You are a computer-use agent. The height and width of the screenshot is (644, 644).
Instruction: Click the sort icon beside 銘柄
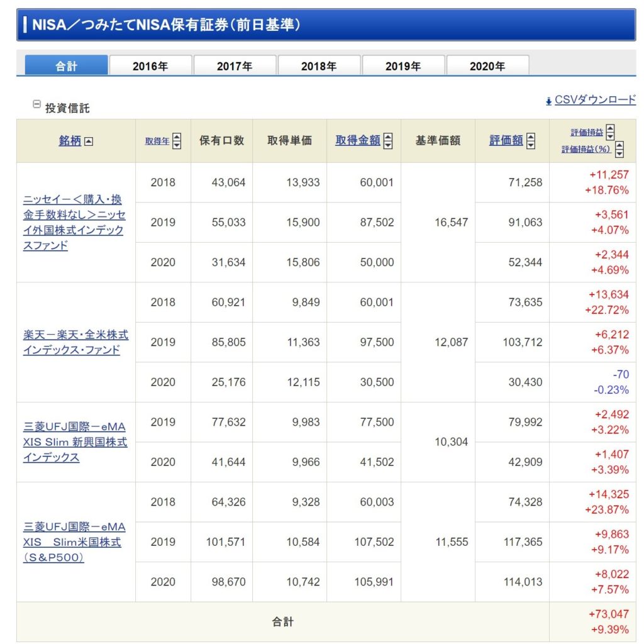point(89,142)
